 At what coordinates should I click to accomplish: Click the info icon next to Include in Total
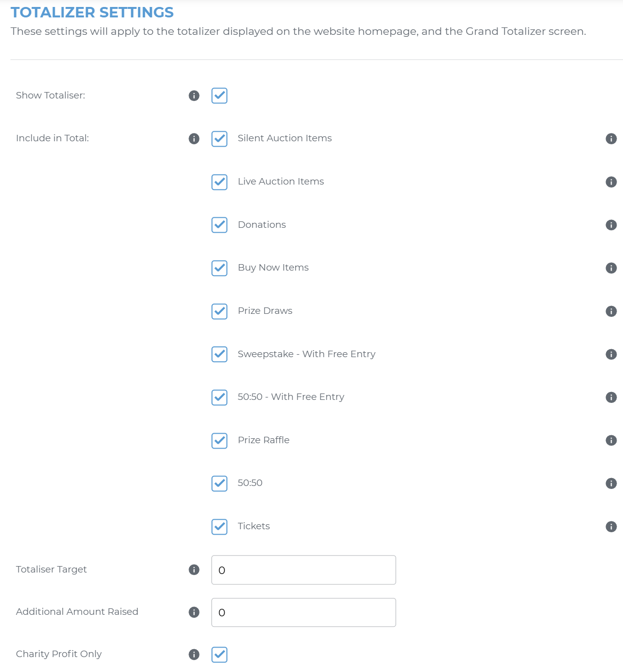pos(194,139)
